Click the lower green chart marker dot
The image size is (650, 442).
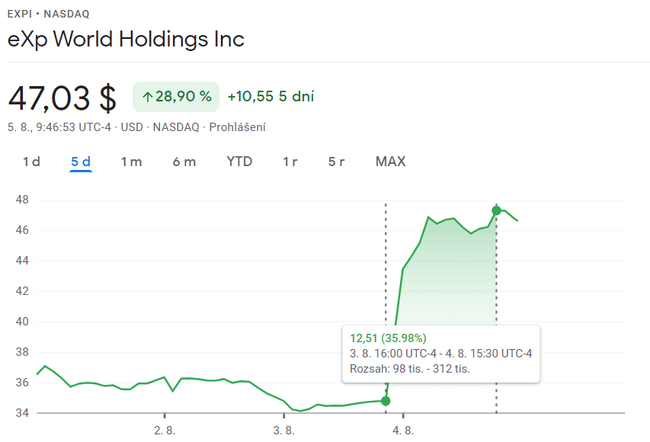[386, 401]
